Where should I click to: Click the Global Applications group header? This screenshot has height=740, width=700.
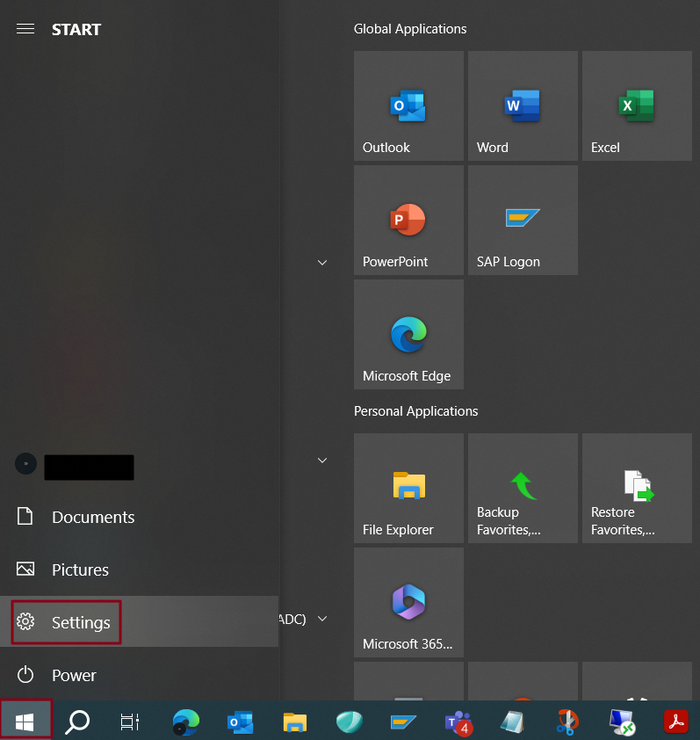tap(410, 29)
